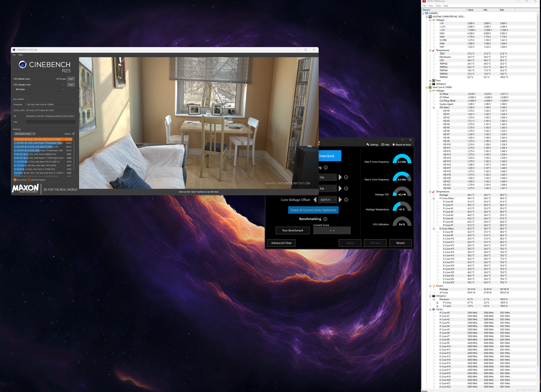Collapse the VID (Max) tree node
The width and height of the screenshot is (541, 392).
[x=434, y=108]
